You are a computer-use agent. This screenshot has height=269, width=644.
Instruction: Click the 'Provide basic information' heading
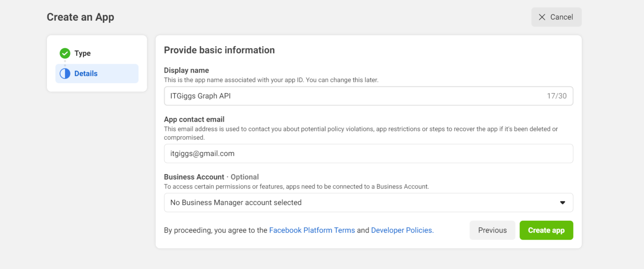point(219,50)
